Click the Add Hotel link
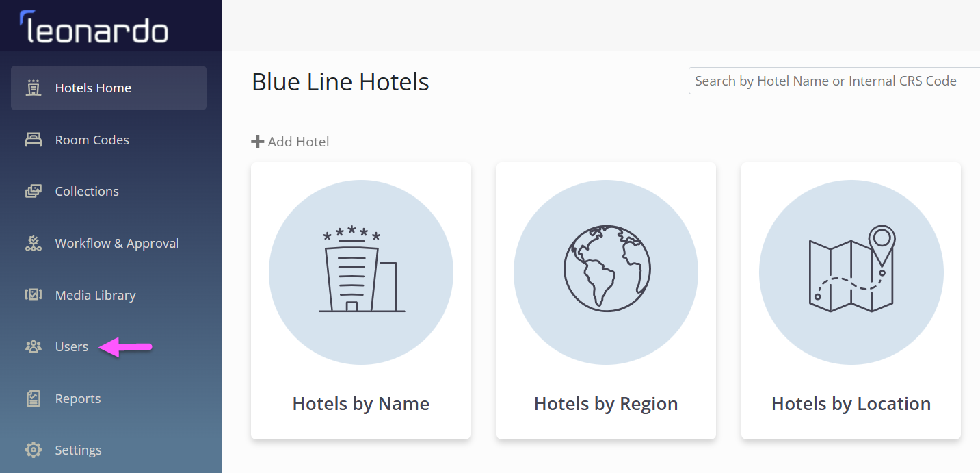Screen dimensions: 980x473 pos(291,142)
